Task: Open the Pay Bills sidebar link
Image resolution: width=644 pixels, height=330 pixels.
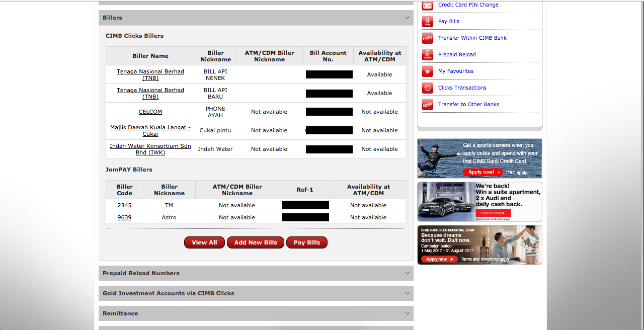Action: pos(448,21)
